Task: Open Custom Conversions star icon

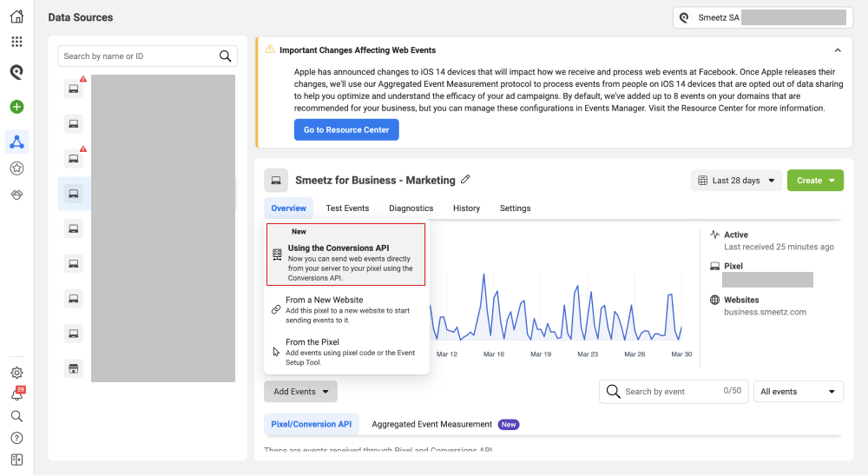Action: click(16, 169)
